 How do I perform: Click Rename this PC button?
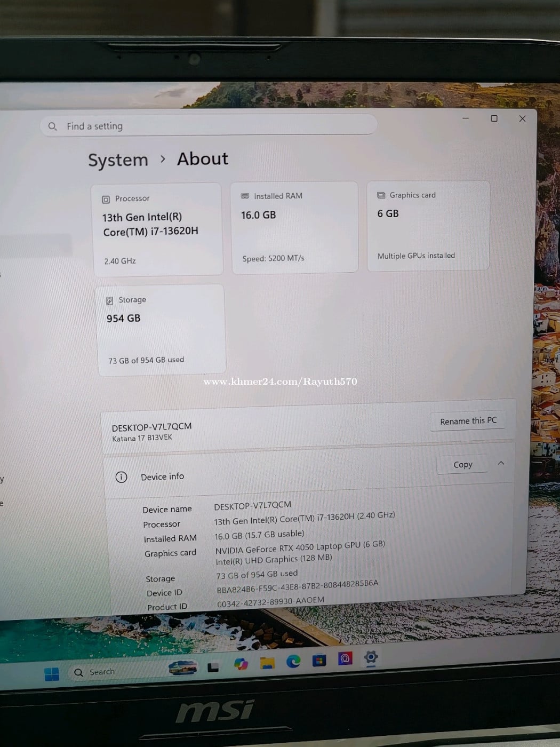coord(468,421)
